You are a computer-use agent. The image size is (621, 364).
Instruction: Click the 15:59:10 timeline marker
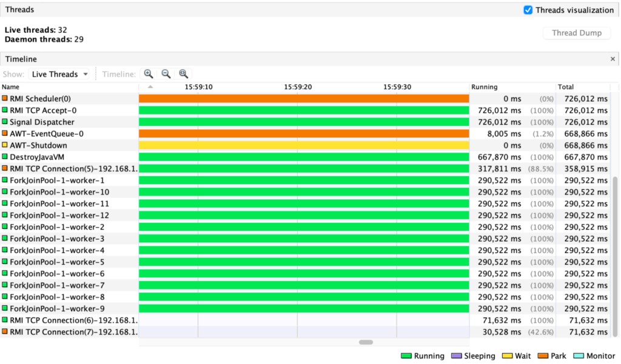(198, 87)
